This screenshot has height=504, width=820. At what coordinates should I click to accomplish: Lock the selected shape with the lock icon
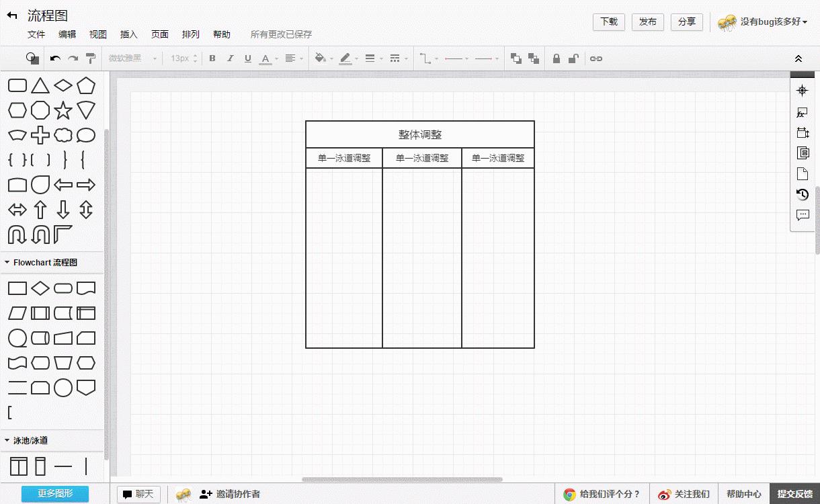point(556,58)
